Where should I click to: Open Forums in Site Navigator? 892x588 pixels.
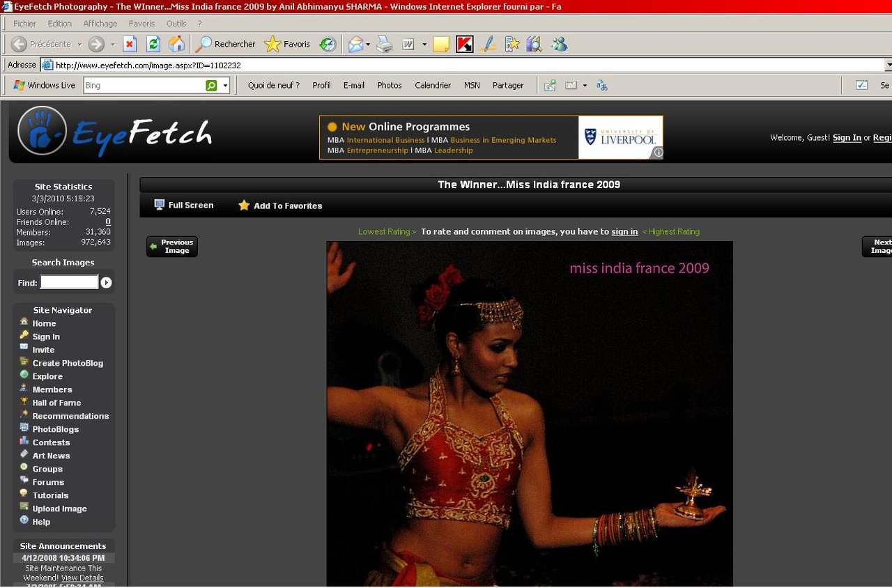pos(48,482)
